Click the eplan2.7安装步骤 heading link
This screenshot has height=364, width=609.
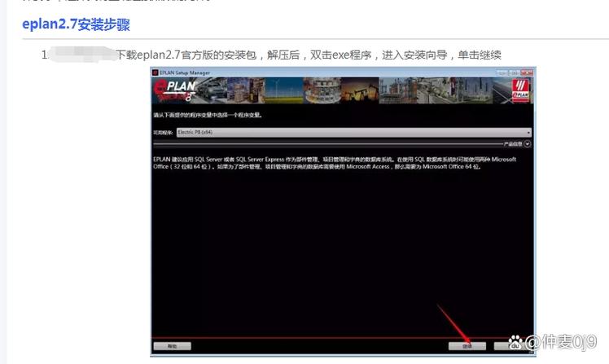(77, 24)
